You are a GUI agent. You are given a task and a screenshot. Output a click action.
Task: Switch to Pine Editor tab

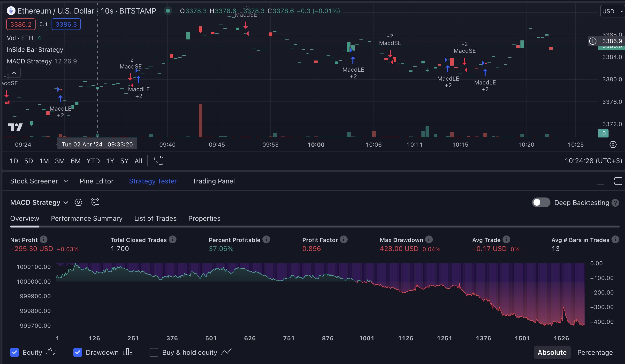coord(97,181)
